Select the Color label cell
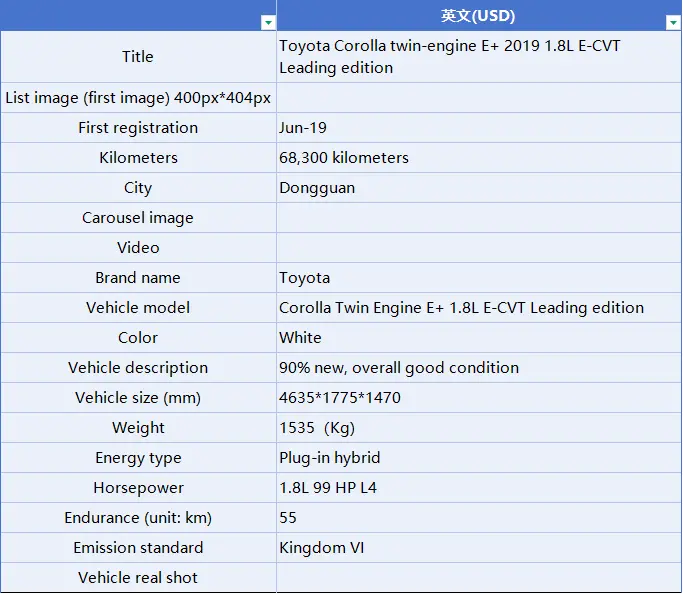The height and width of the screenshot is (594, 683). pyautogui.click(x=138, y=338)
